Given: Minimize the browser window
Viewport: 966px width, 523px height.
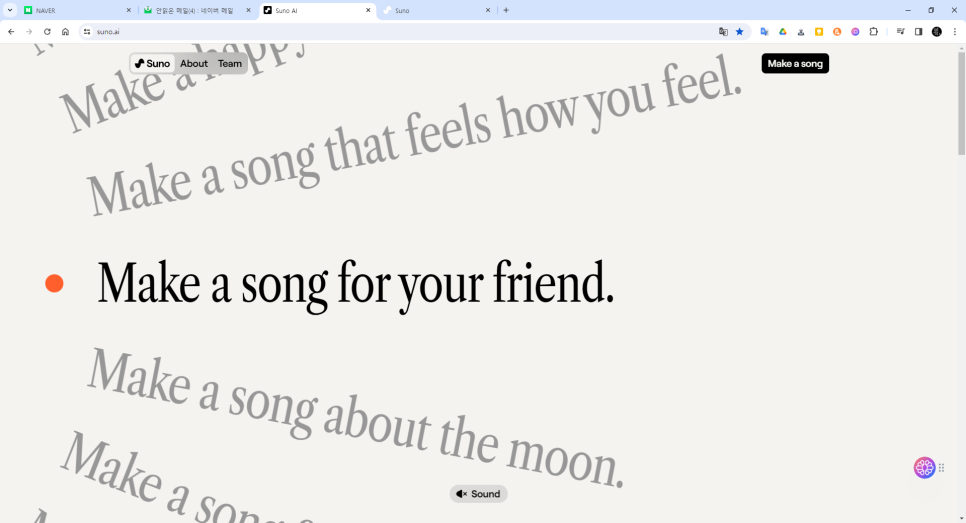Looking at the screenshot, I should 907,10.
